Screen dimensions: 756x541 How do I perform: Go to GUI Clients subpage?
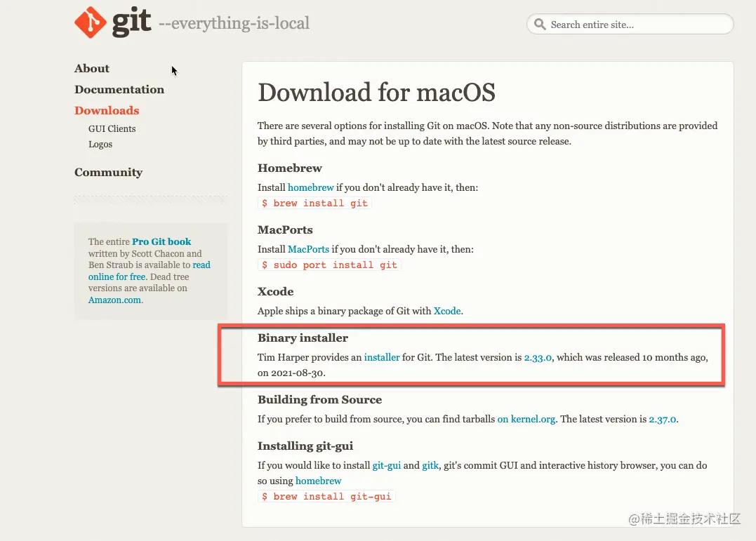tap(112, 128)
